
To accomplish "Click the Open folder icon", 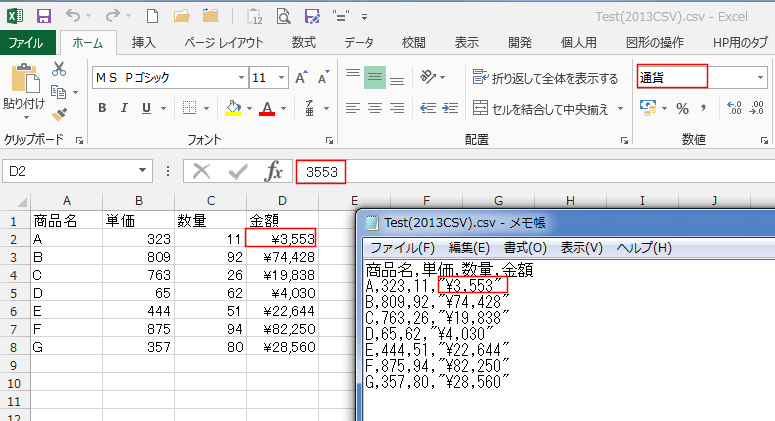I will tap(181, 16).
